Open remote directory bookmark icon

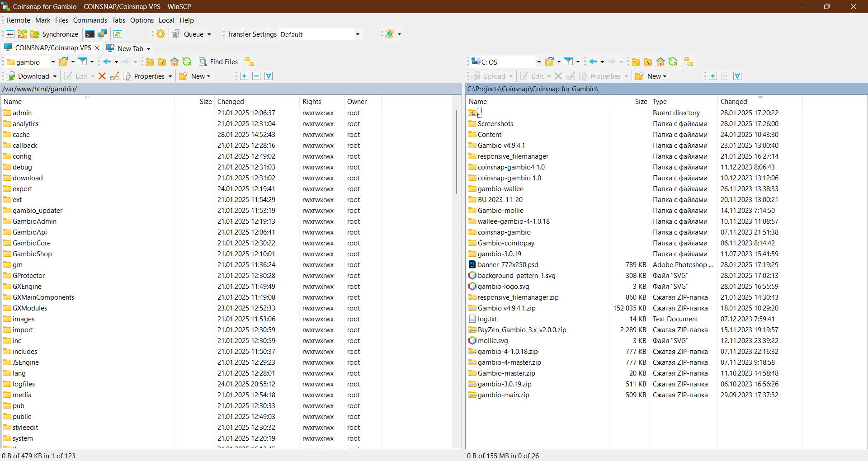[64, 62]
